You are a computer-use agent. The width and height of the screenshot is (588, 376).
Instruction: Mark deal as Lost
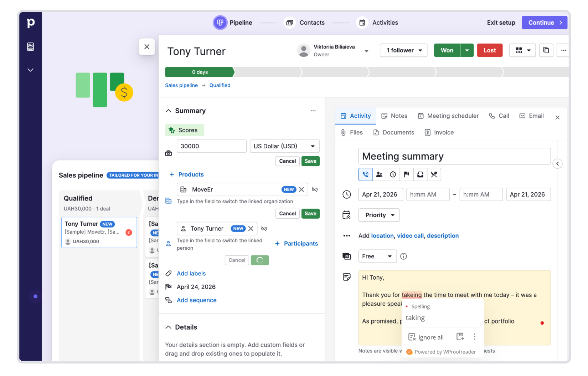point(490,50)
